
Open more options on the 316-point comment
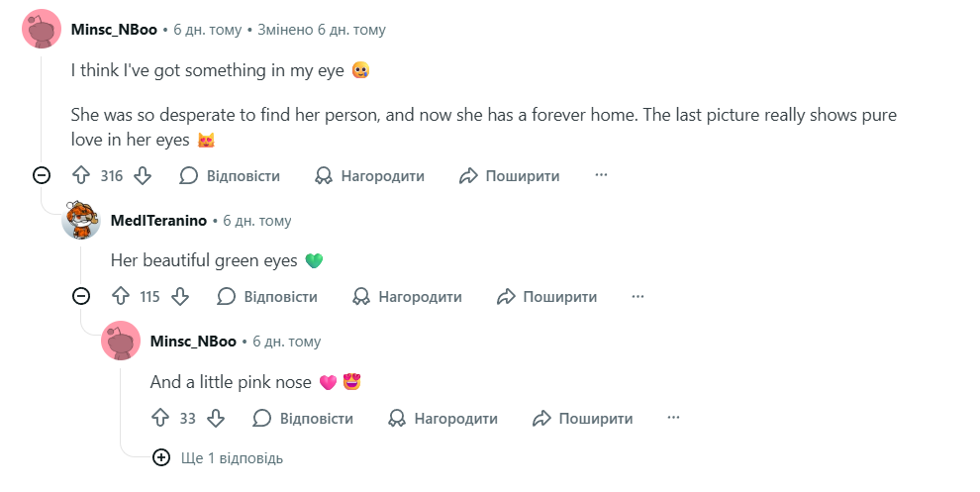[x=601, y=175]
